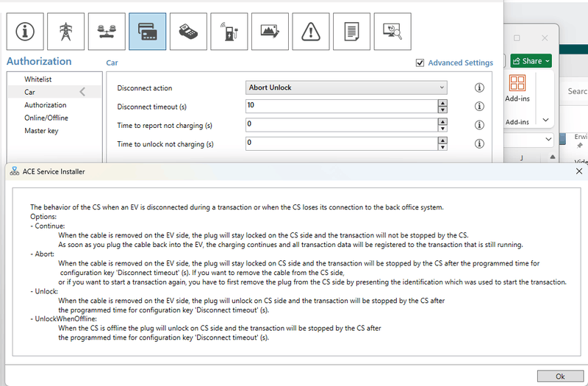Open the monitor diagnostics section icon
The image size is (588, 386).
(392, 32)
